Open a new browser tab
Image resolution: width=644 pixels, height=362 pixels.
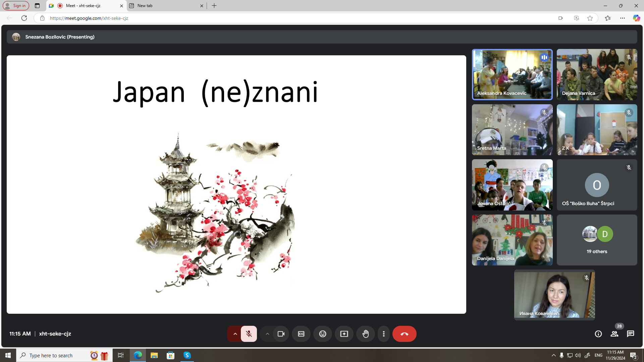click(214, 6)
